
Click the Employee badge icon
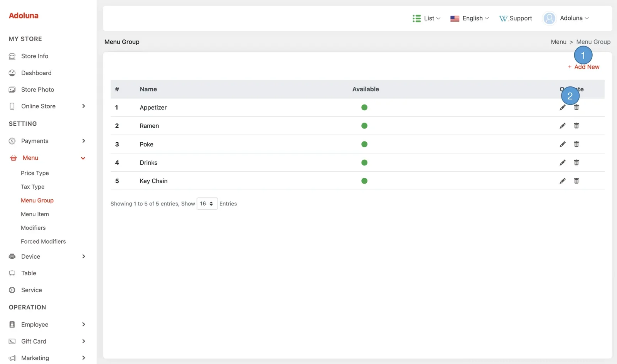[12, 325]
